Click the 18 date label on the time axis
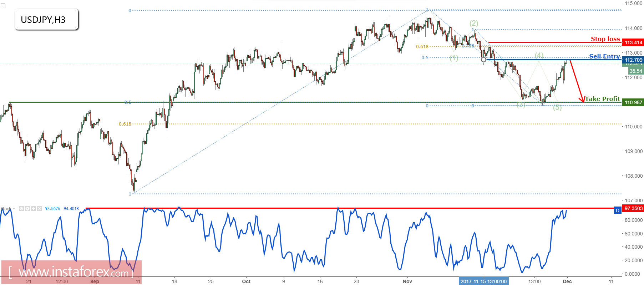This screenshot has width=644, height=285. (x=174, y=281)
